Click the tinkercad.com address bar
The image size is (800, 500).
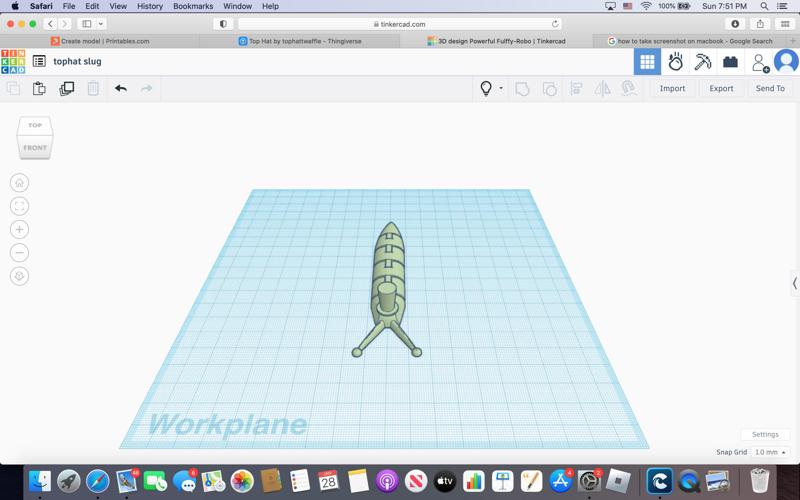(x=399, y=24)
